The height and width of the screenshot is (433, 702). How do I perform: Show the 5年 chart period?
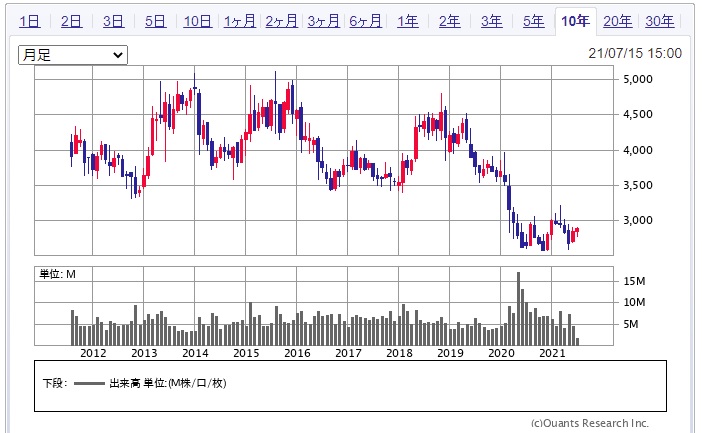[x=534, y=21]
